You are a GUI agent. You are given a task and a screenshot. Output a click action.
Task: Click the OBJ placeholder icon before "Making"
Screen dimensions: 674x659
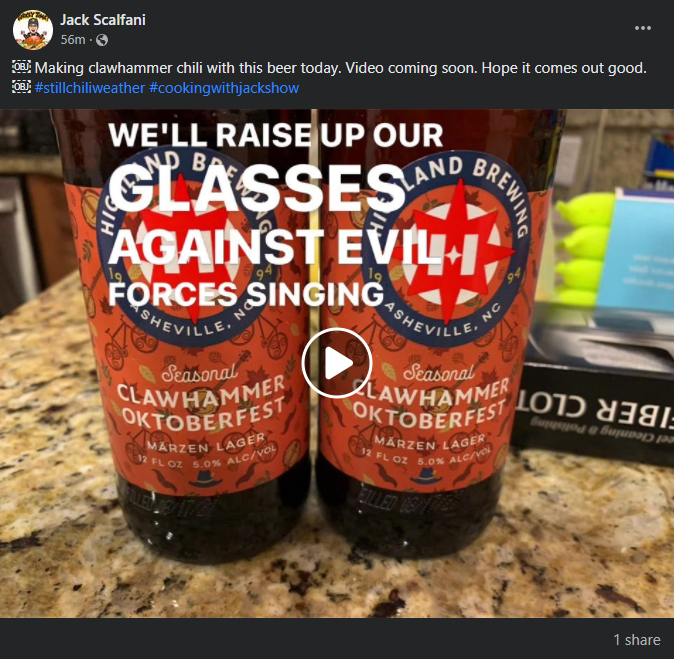point(21,67)
